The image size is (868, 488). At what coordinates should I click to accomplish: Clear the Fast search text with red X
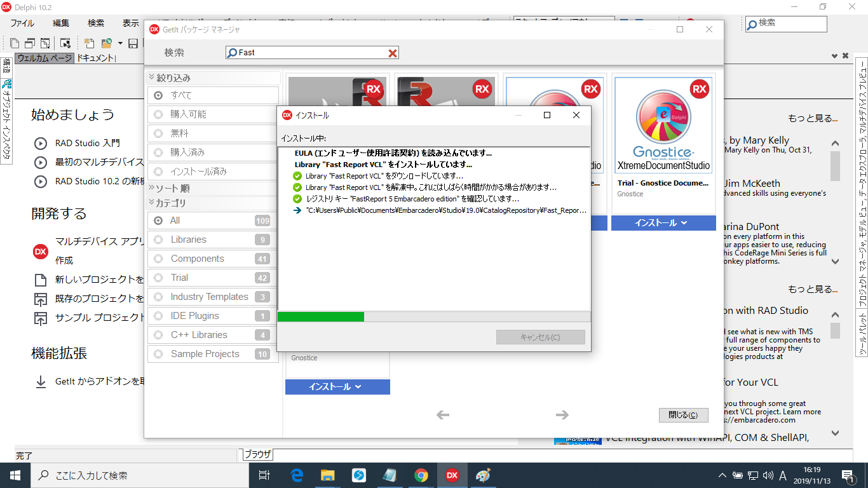click(x=393, y=53)
